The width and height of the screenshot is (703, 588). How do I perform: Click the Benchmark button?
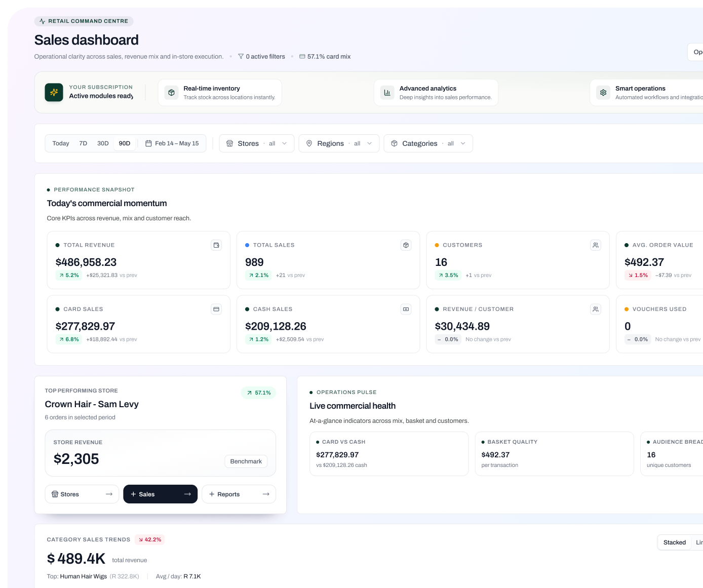pyautogui.click(x=246, y=461)
